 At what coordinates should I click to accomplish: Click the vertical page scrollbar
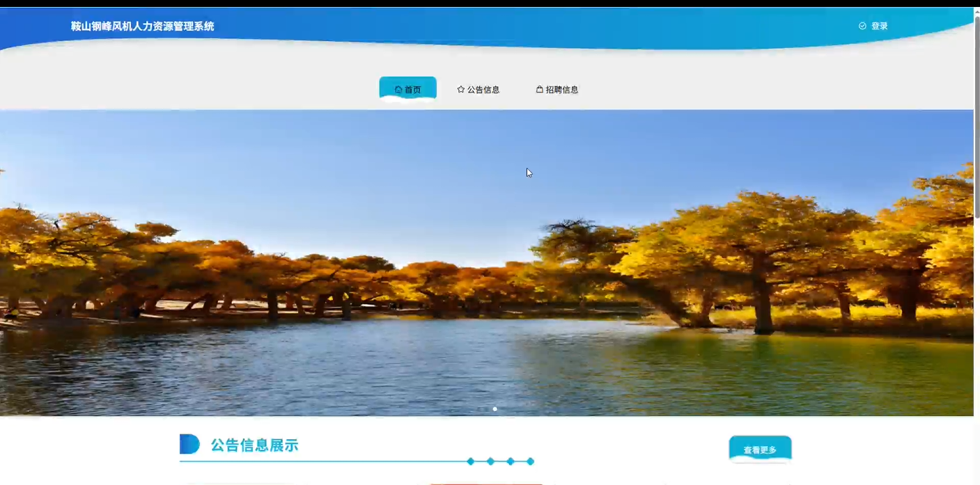pos(977,118)
